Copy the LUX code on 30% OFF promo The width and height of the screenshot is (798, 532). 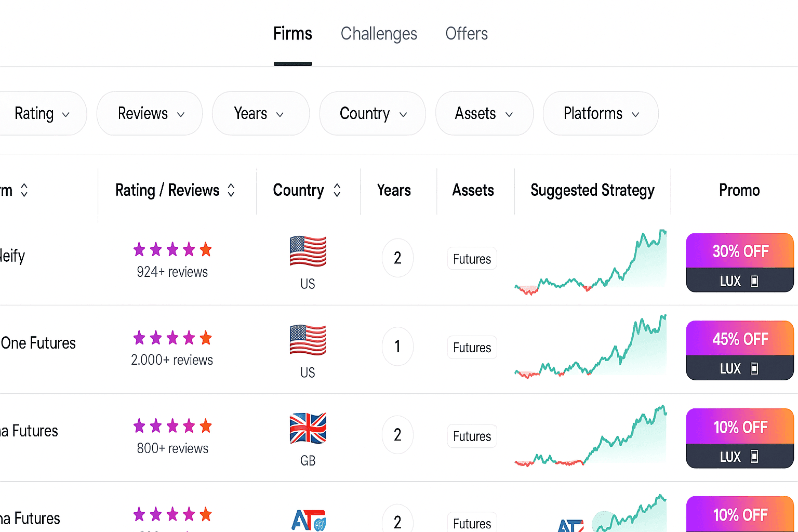coord(754,281)
